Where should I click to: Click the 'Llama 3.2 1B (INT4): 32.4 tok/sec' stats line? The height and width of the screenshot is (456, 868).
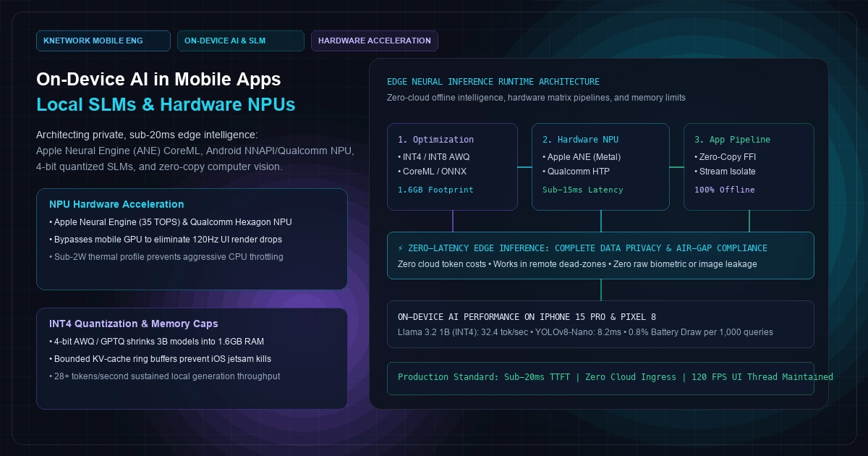585,332
